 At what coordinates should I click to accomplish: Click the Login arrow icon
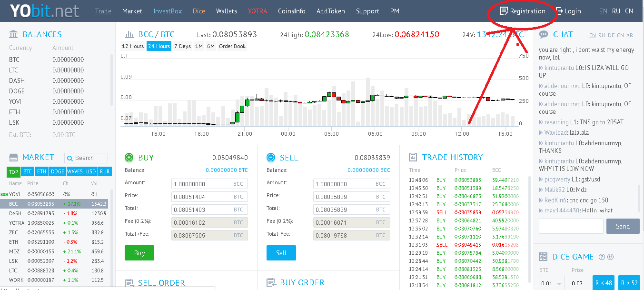[559, 10]
